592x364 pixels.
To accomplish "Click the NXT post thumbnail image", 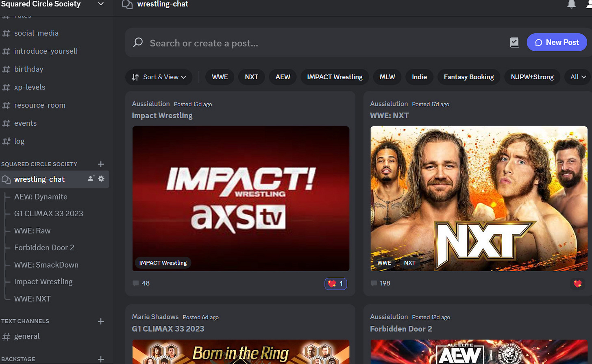I will click(479, 198).
